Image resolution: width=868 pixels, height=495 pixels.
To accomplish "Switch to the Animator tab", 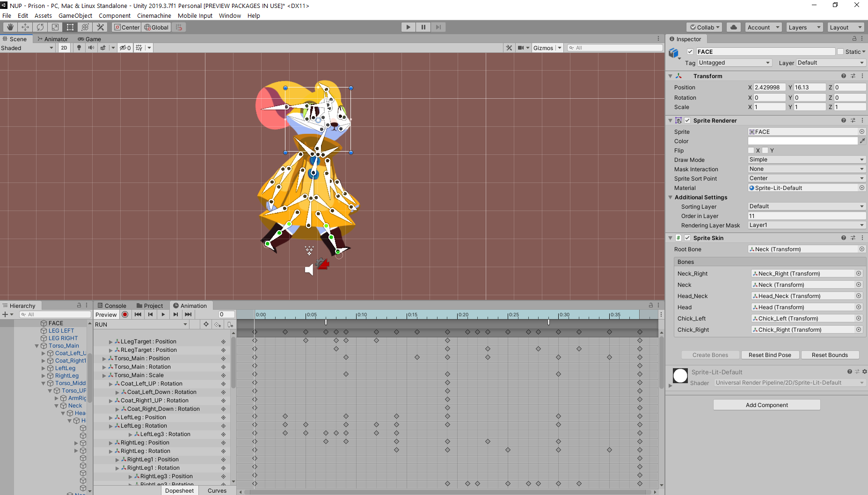I will point(53,39).
